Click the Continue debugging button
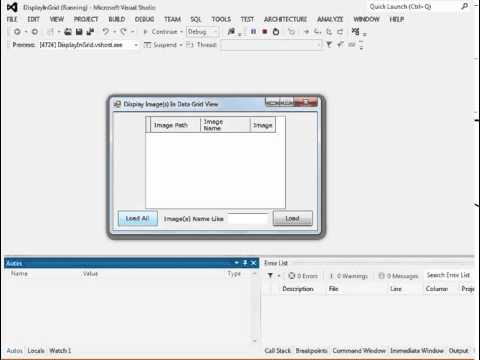480x360 pixels. (x=160, y=32)
